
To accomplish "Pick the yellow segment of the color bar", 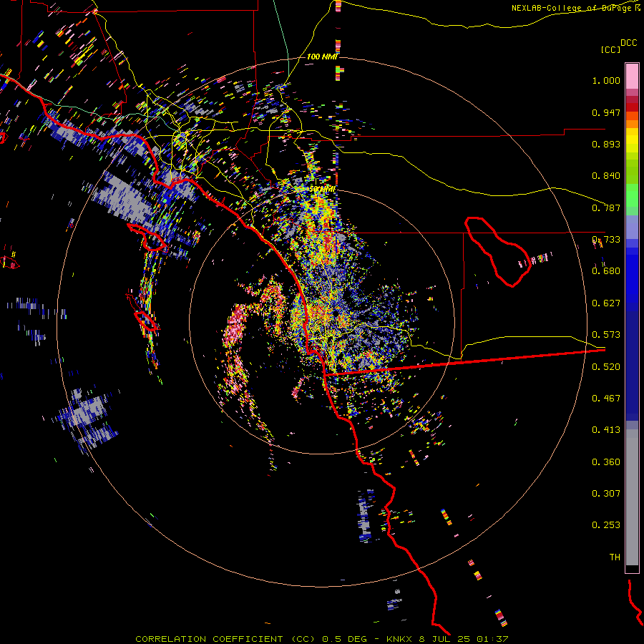I will 632,141.
